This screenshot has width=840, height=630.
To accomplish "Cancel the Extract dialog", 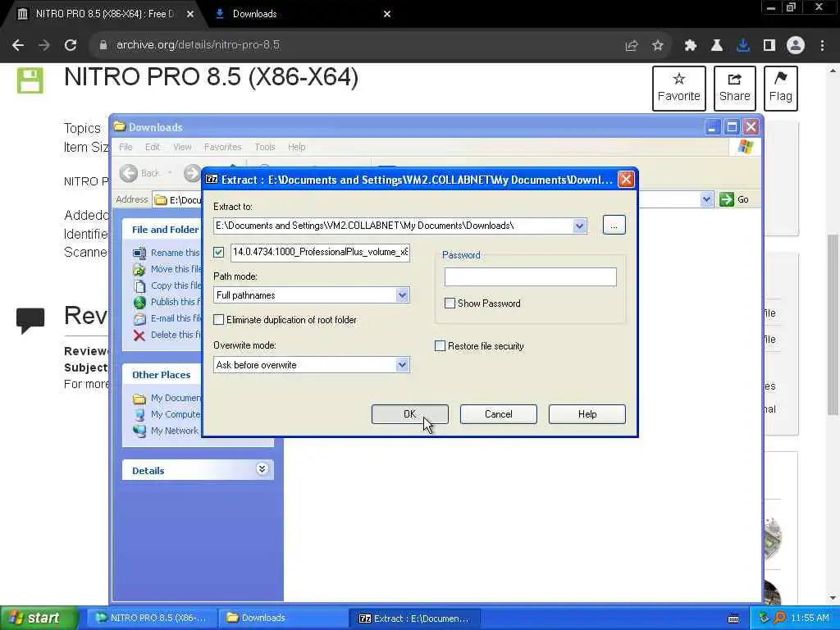I will tap(498, 414).
